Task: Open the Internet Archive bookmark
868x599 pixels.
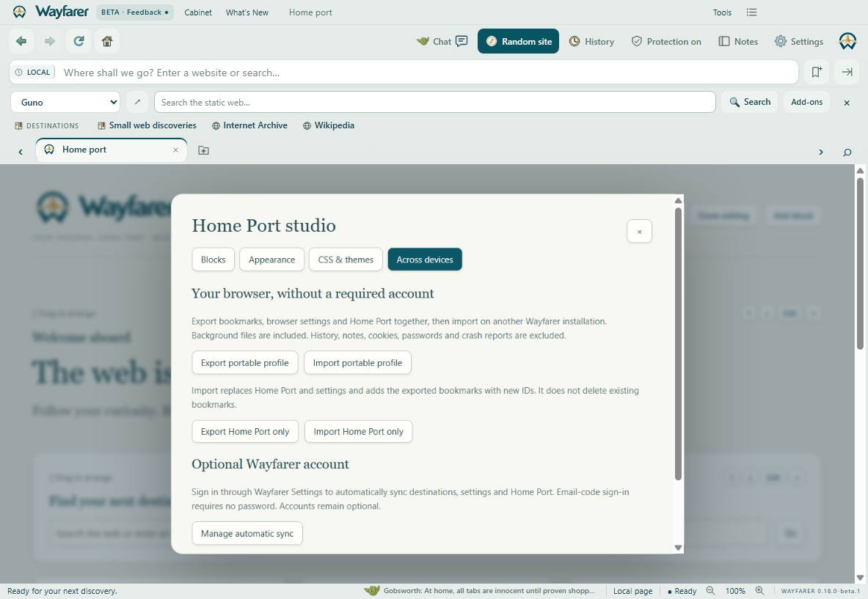Action: (249, 125)
